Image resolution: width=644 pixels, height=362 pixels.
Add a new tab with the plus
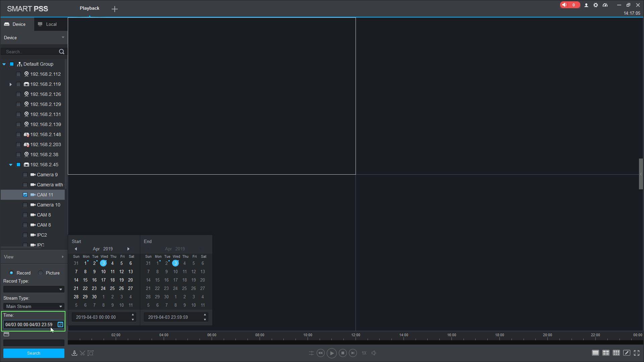115,9
